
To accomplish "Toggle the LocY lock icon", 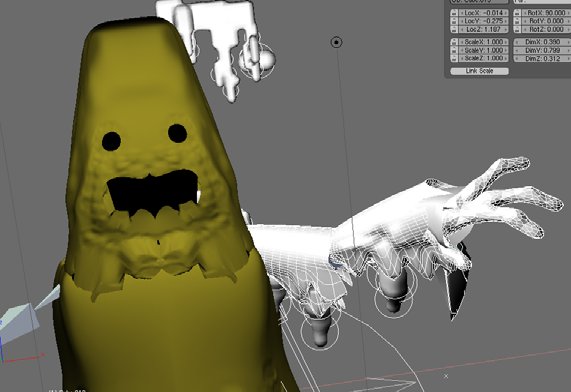I will click(x=454, y=21).
